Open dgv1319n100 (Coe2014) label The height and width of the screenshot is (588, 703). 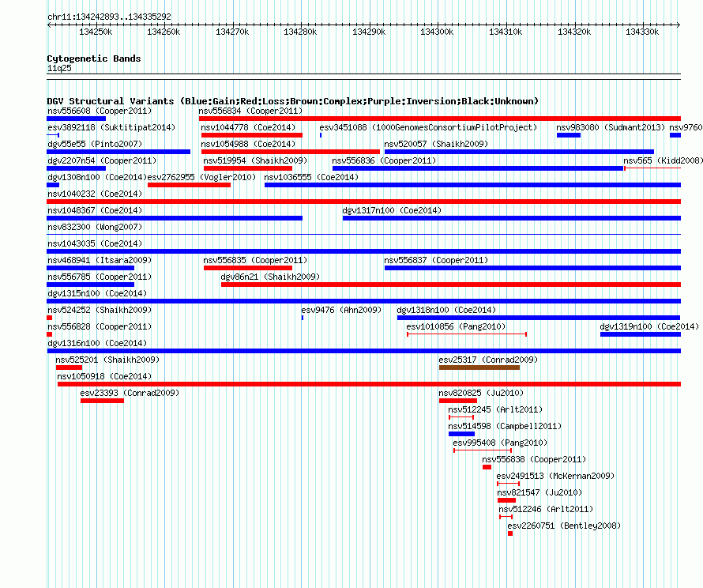tap(649, 326)
